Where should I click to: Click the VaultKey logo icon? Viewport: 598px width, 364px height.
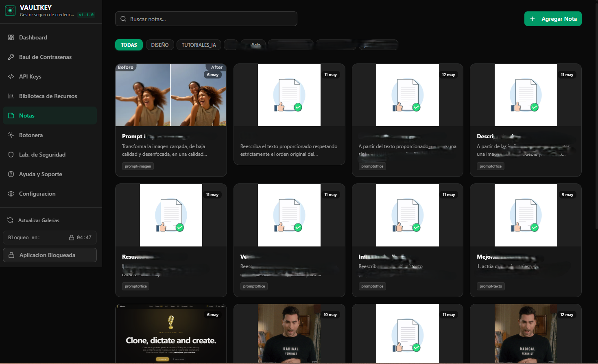(x=10, y=11)
